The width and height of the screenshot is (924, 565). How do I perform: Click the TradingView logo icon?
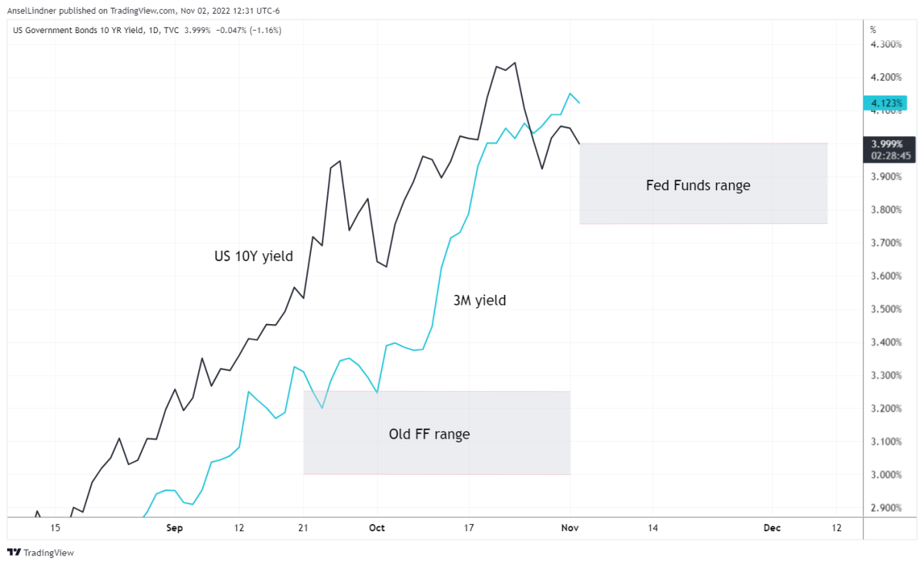(13, 552)
